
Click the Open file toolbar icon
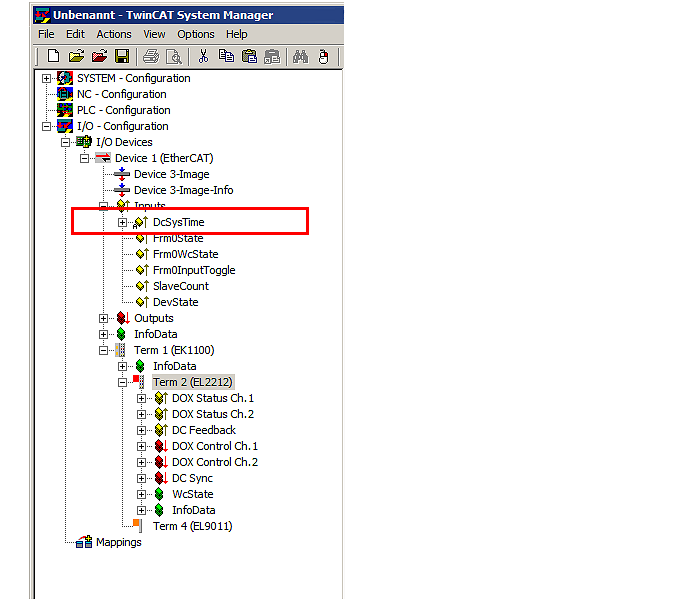pos(76,56)
